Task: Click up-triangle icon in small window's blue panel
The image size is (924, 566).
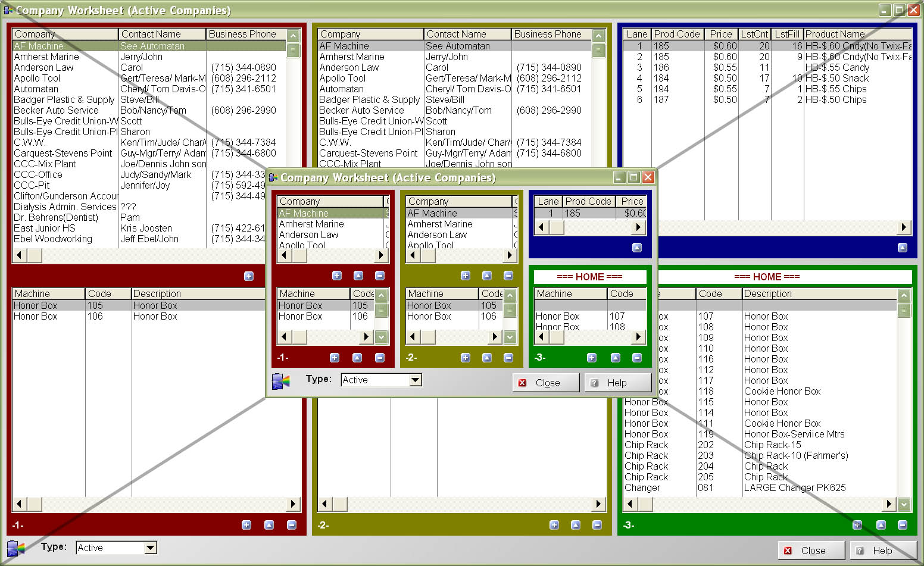Action: tap(636, 248)
